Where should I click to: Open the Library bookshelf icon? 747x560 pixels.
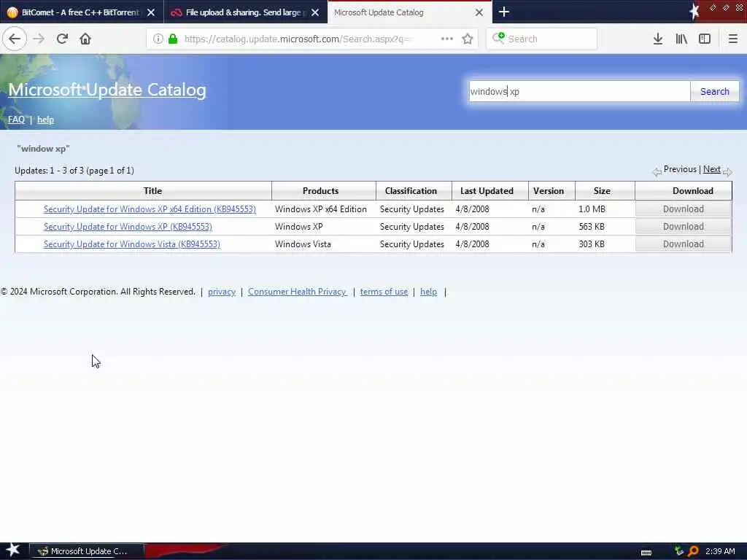[681, 39]
